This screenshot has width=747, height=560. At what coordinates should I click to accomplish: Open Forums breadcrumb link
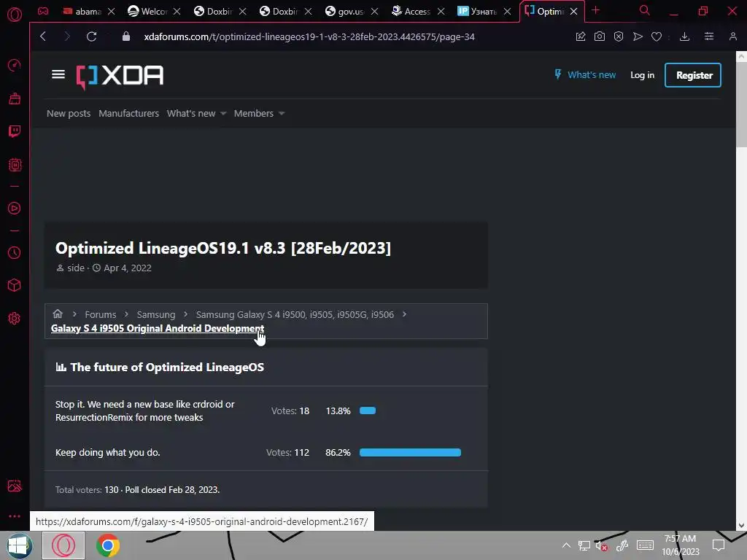coord(101,315)
